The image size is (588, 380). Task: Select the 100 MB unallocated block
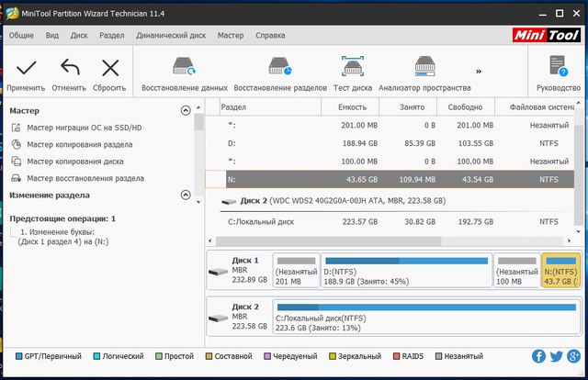516,270
